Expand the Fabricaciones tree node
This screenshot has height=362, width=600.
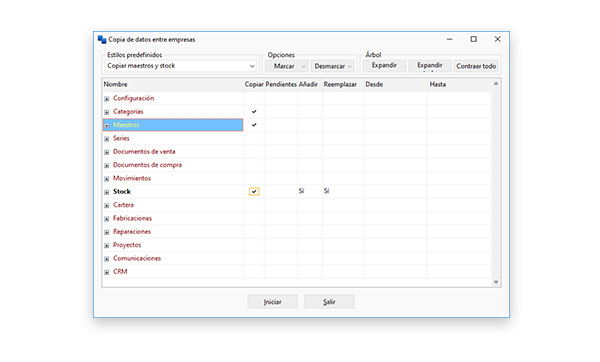tap(107, 219)
